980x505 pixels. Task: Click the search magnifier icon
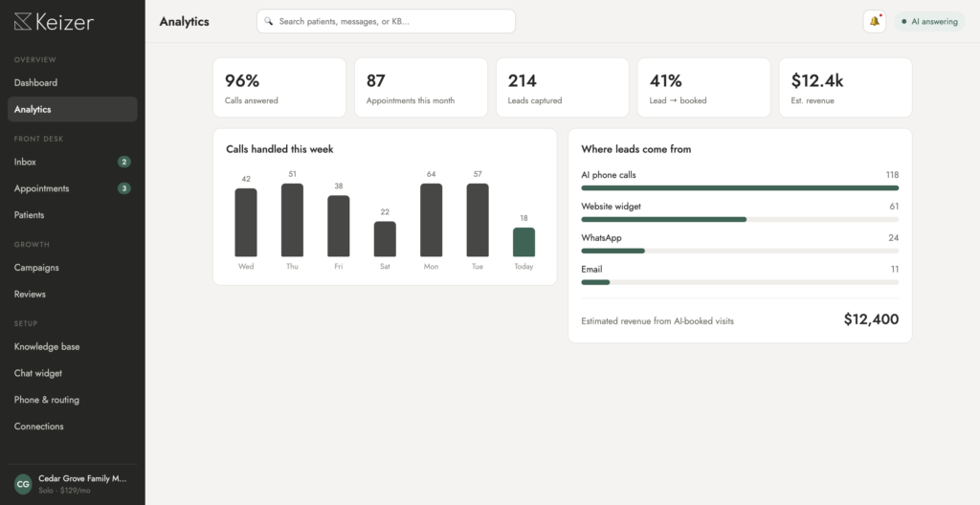268,21
